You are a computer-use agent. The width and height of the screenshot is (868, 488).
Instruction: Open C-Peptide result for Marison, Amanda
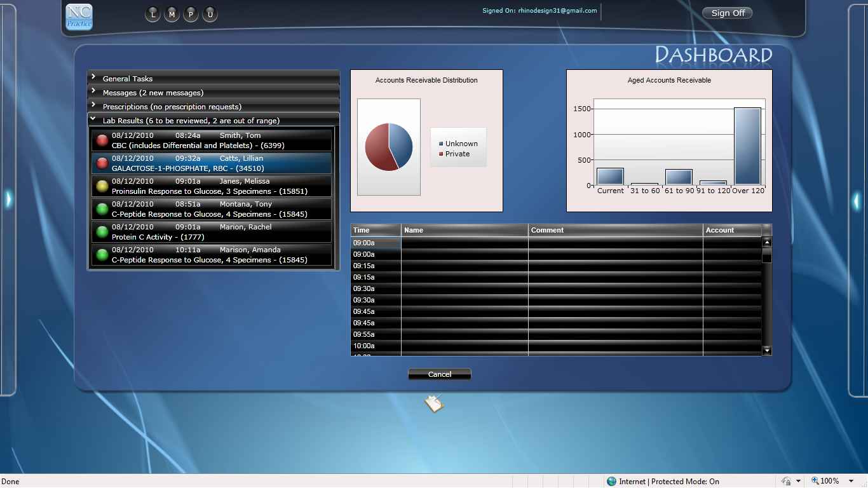click(212, 255)
